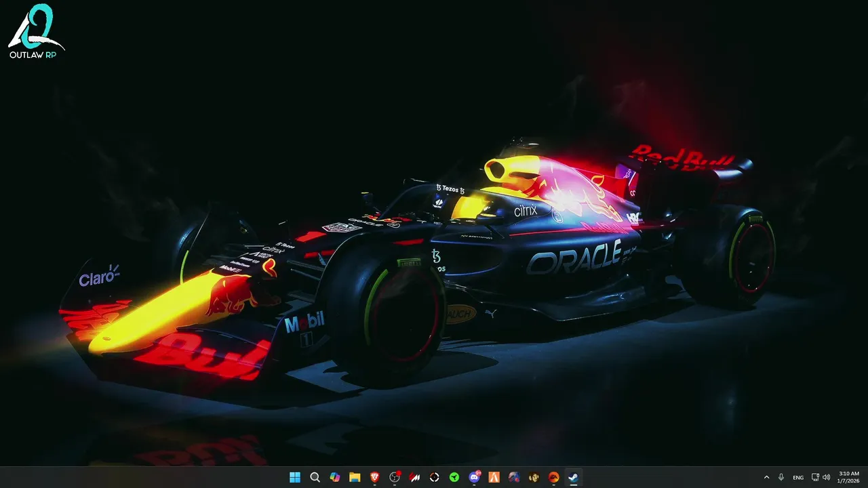Image resolution: width=868 pixels, height=488 pixels.
Task: Open the orange F icon app
Action: [x=494, y=477]
